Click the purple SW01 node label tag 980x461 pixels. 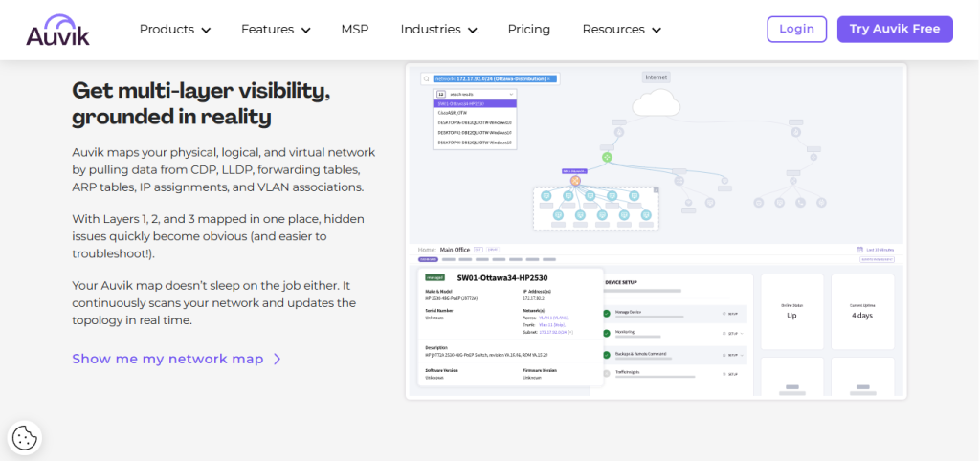[x=575, y=170]
